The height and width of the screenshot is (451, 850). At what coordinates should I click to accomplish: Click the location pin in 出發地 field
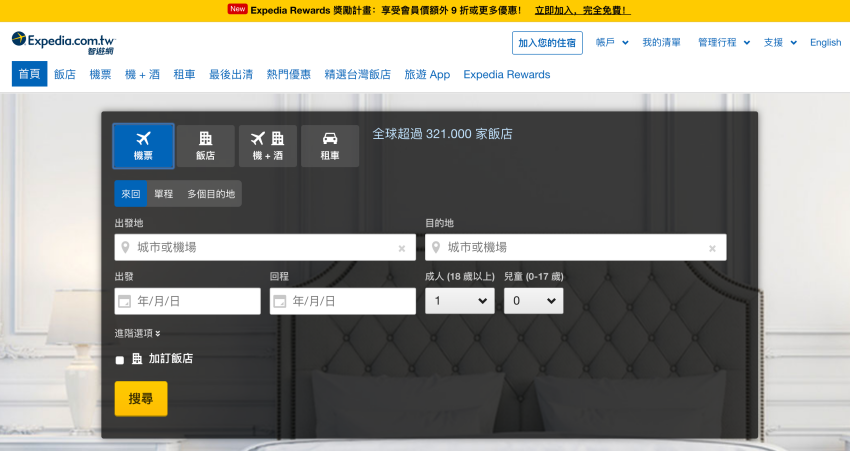click(x=125, y=248)
